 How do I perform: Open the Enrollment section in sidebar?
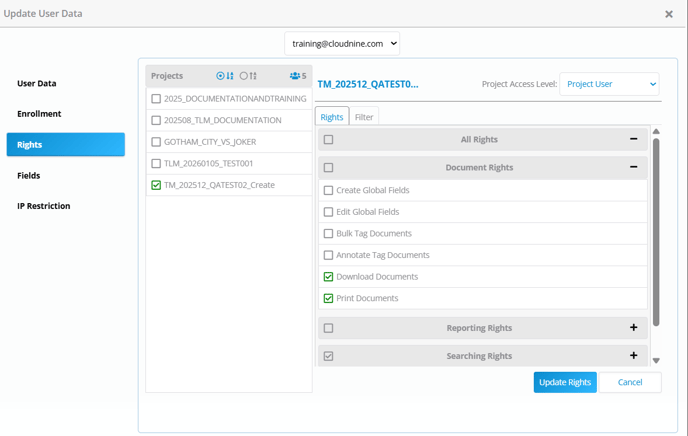click(x=39, y=114)
